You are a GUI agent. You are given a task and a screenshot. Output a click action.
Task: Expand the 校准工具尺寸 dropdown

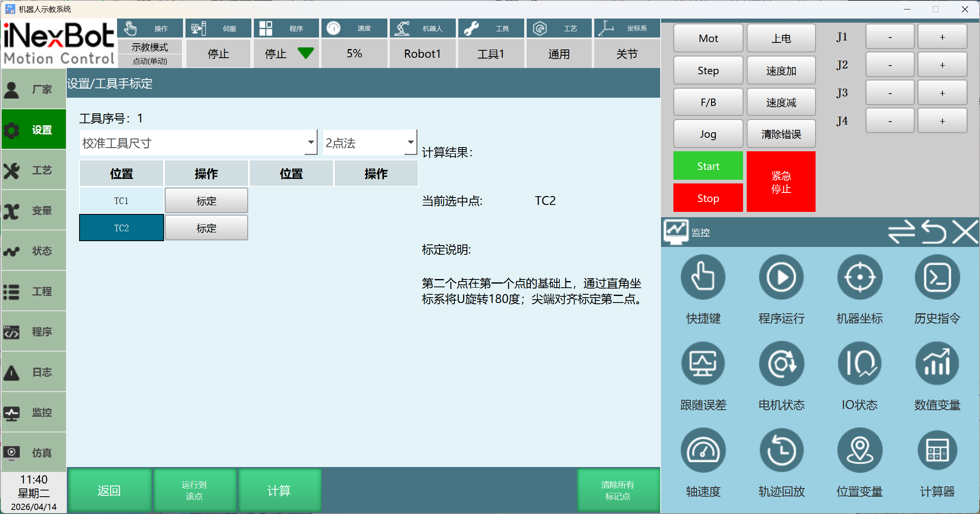tap(311, 143)
